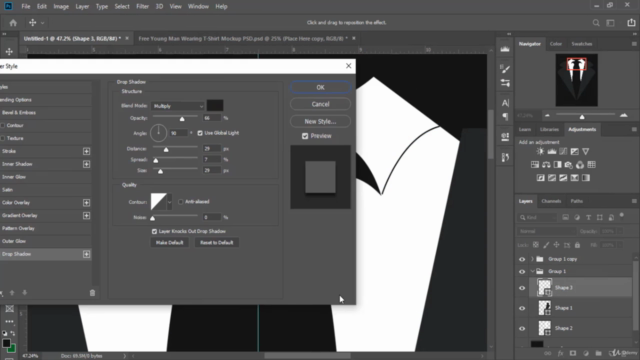The image size is (640, 360).
Task: Open the Histogram panel icon
Action: pyautogui.click(x=505, y=49)
